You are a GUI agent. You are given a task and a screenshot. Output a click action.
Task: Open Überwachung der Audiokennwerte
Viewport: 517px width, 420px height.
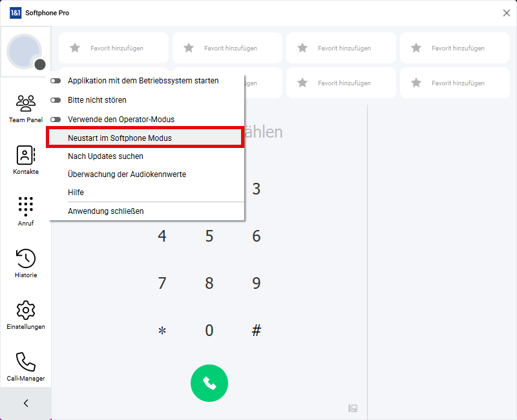127,174
